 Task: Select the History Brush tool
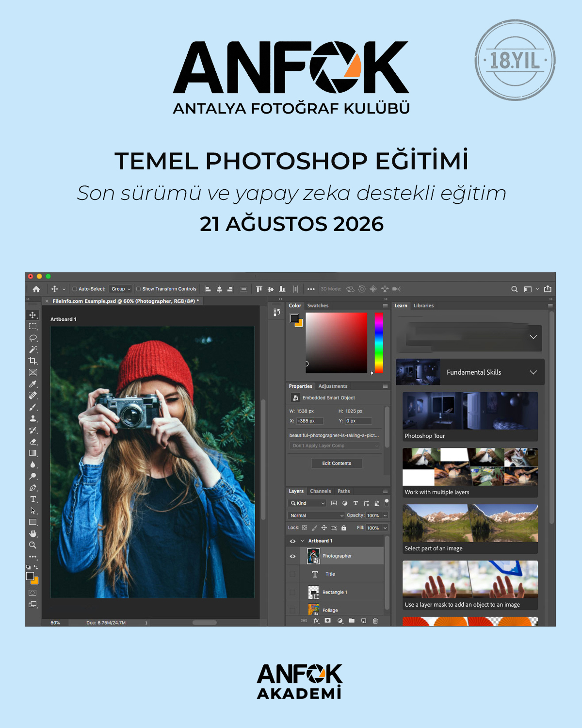pos(32,430)
